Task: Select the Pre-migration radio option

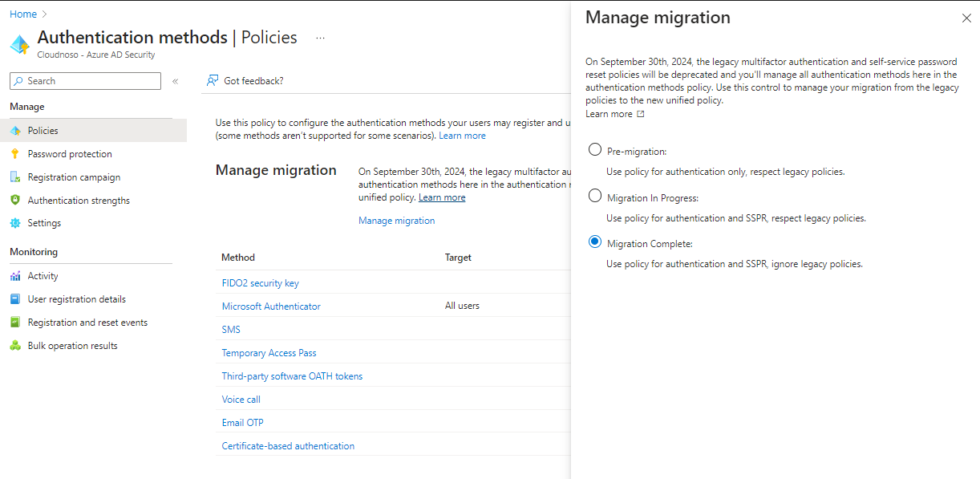Action: (x=595, y=150)
